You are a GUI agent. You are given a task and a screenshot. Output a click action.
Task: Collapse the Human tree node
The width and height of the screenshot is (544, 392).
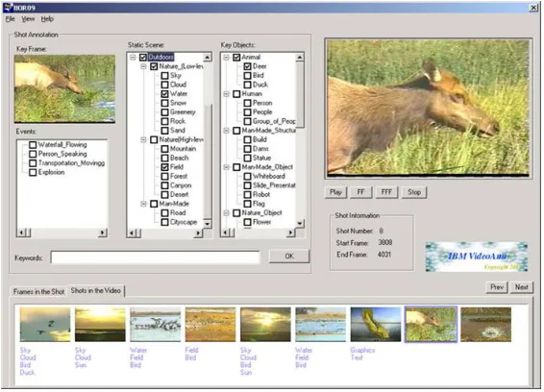click(x=226, y=93)
